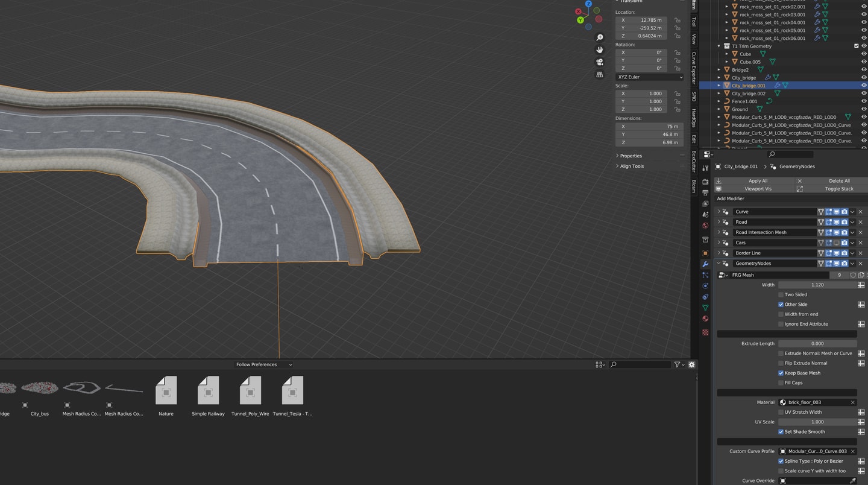
Task: Open the HardOps sidebar tab
Action: tap(694, 118)
